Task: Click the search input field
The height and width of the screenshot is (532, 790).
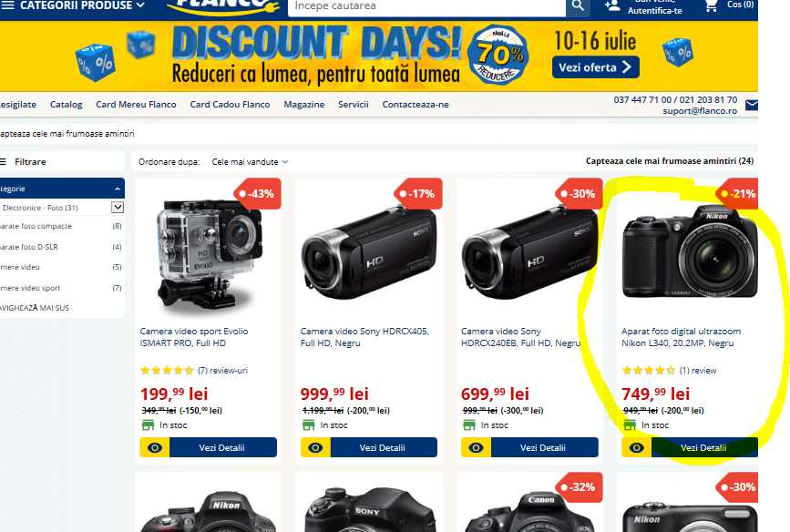Action: 426,7
